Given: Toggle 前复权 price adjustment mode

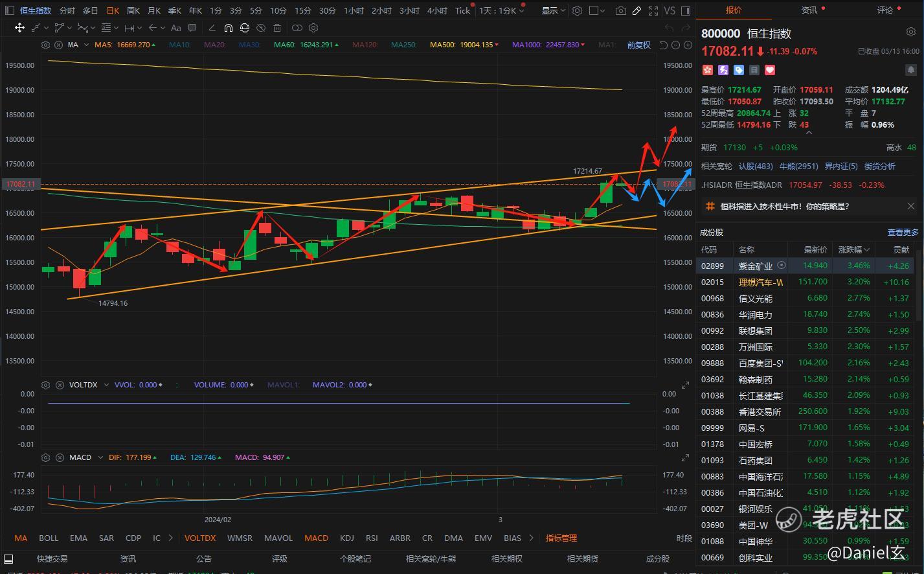Looking at the screenshot, I should click(638, 45).
